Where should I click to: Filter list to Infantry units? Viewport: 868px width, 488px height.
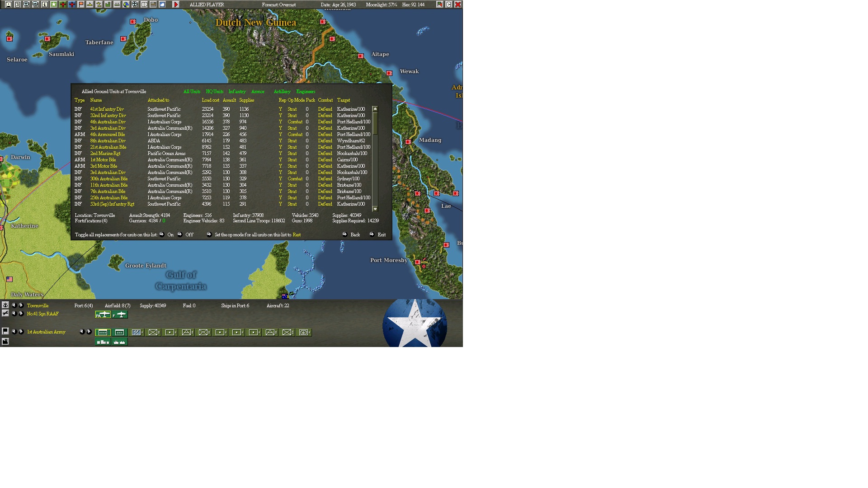(237, 91)
